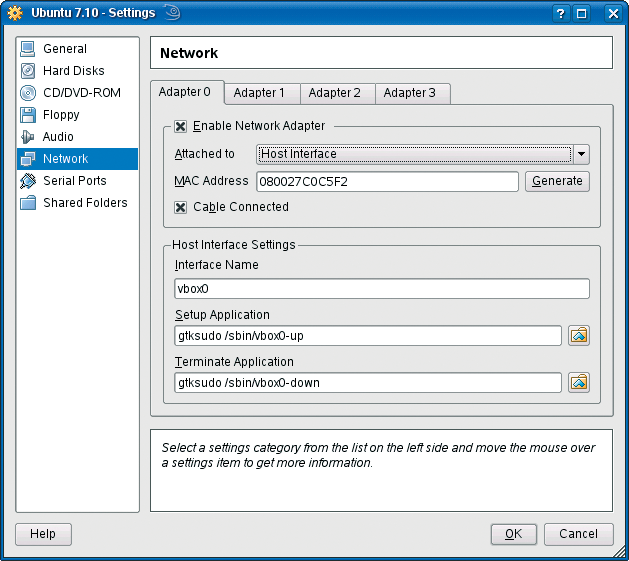Click the swirl icon beside window title

coord(172,12)
